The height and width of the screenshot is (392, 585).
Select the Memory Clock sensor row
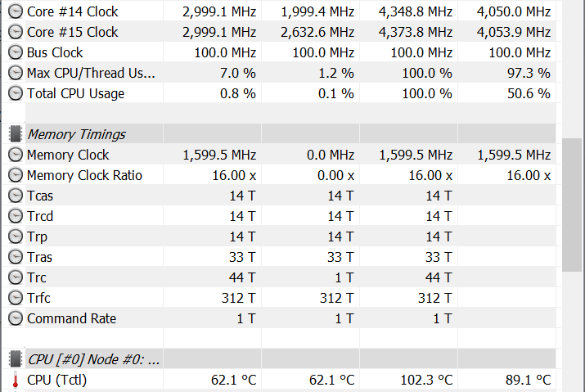(x=280, y=155)
